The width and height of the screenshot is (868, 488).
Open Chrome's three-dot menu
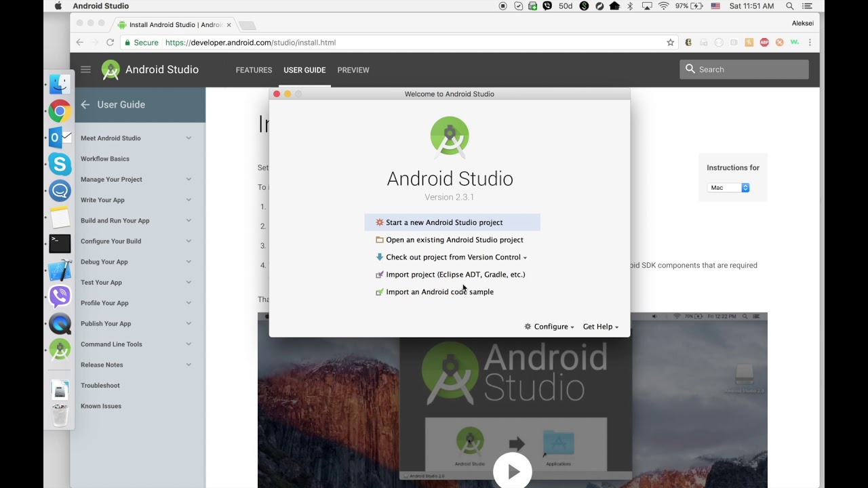[810, 42]
